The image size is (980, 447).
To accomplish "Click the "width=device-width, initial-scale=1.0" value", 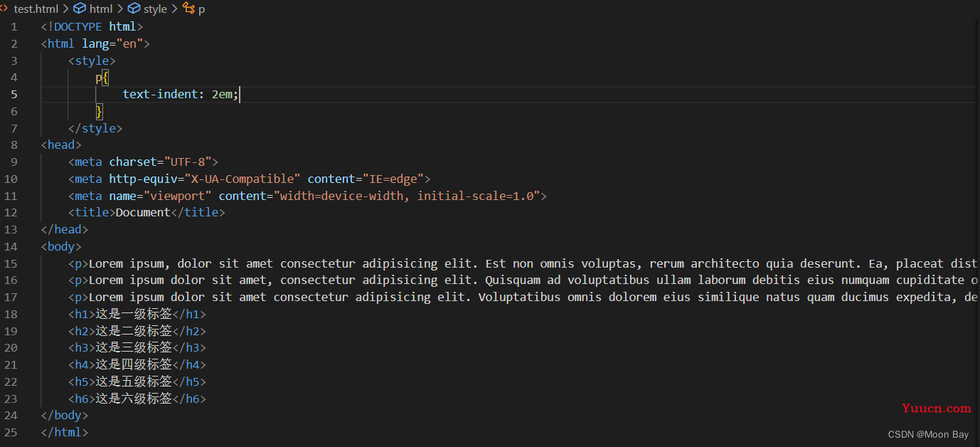I will click(x=408, y=196).
